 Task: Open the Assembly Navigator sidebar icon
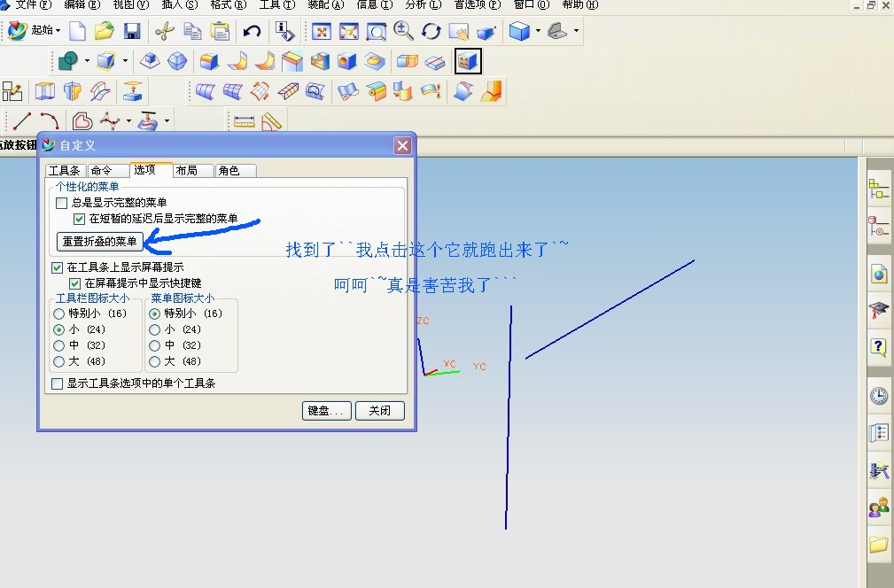click(879, 190)
